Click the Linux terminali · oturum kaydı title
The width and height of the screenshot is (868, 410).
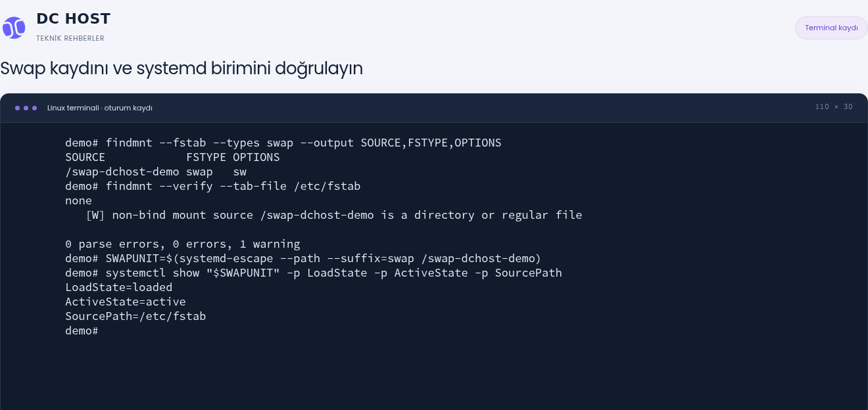(100, 108)
